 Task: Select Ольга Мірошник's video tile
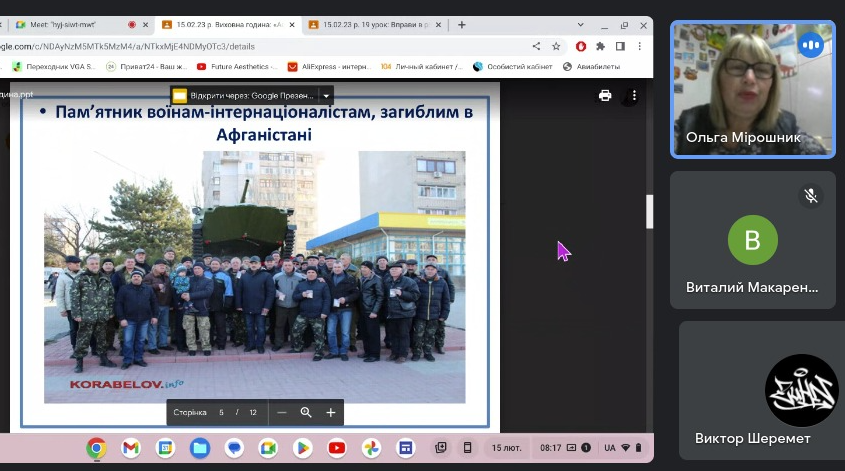tap(753, 89)
